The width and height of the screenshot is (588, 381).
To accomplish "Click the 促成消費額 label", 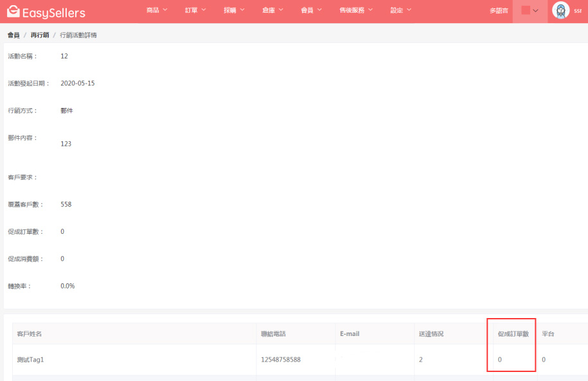I will 26,259.
